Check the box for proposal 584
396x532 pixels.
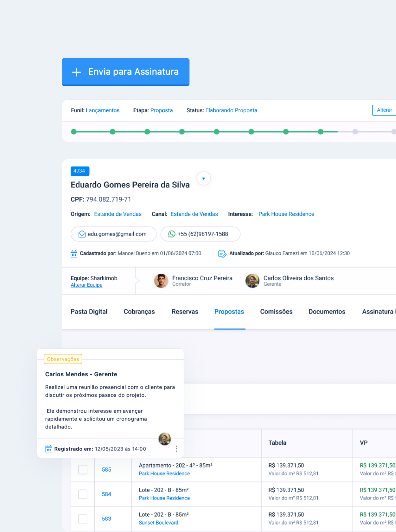pos(83,494)
